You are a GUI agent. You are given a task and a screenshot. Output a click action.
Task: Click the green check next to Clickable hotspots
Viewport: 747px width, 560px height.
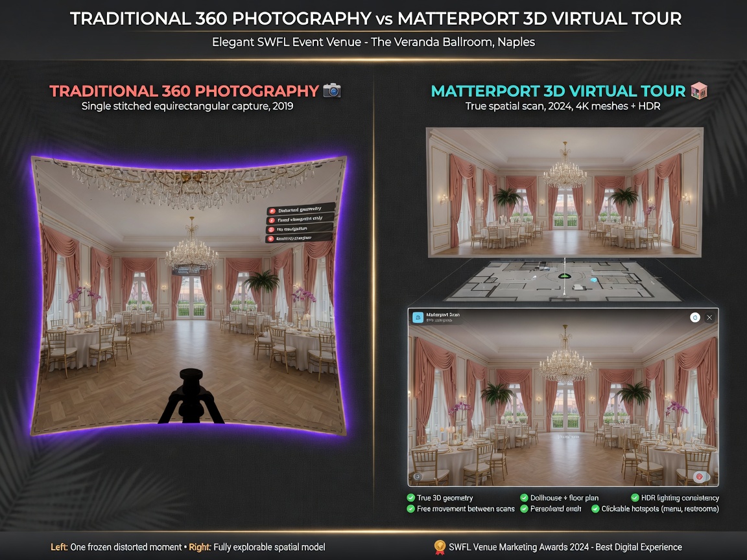click(595, 509)
